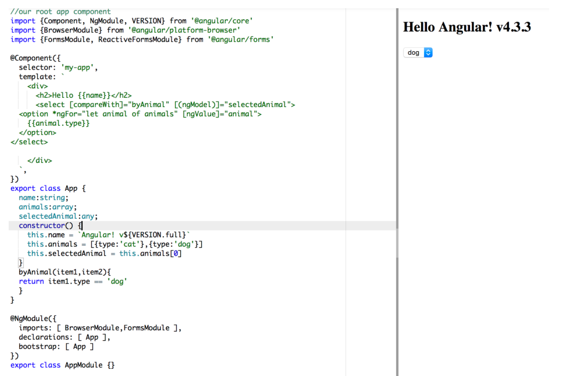588x376 pixels.
Task: Click the '@angular/forms' import string
Action: click(x=240, y=39)
